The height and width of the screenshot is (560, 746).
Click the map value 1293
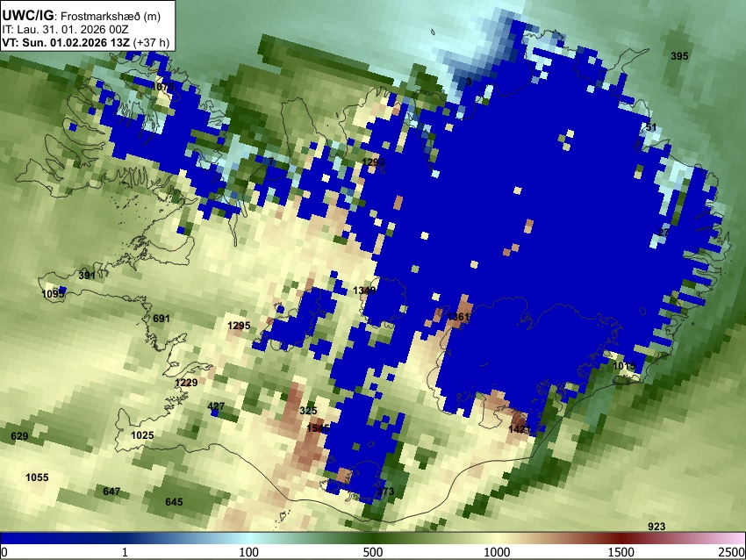pos(373,162)
